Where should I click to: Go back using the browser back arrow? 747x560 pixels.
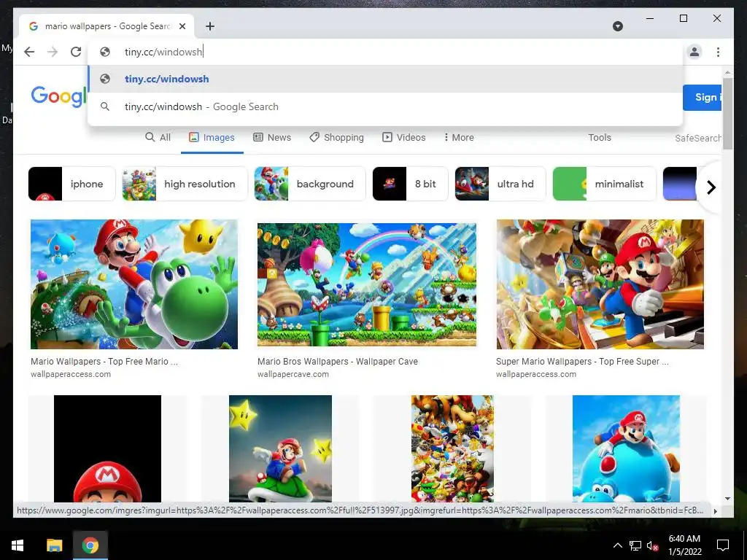point(29,52)
